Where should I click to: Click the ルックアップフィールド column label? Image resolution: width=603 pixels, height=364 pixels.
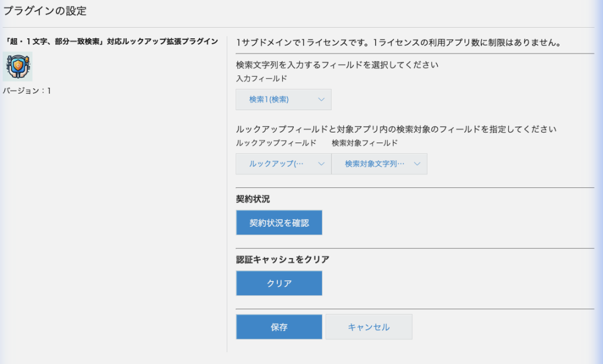pyautogui.click(x=276, y=143)
